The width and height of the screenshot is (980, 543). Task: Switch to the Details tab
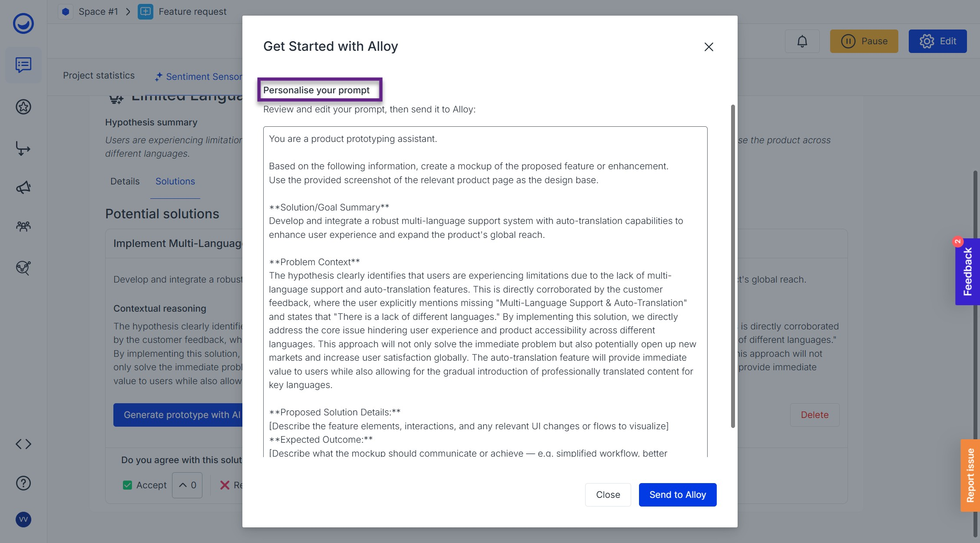tap(125, 181)
